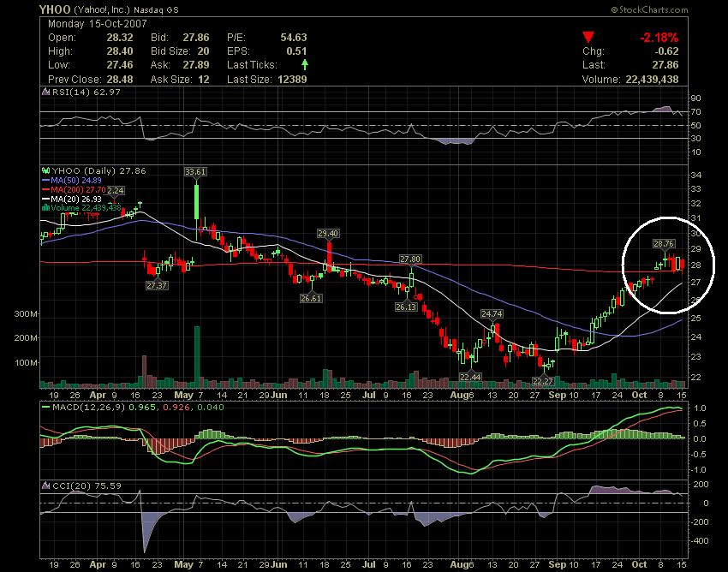Click the CCI(20) 75.59 indicator label

point(87,486)
